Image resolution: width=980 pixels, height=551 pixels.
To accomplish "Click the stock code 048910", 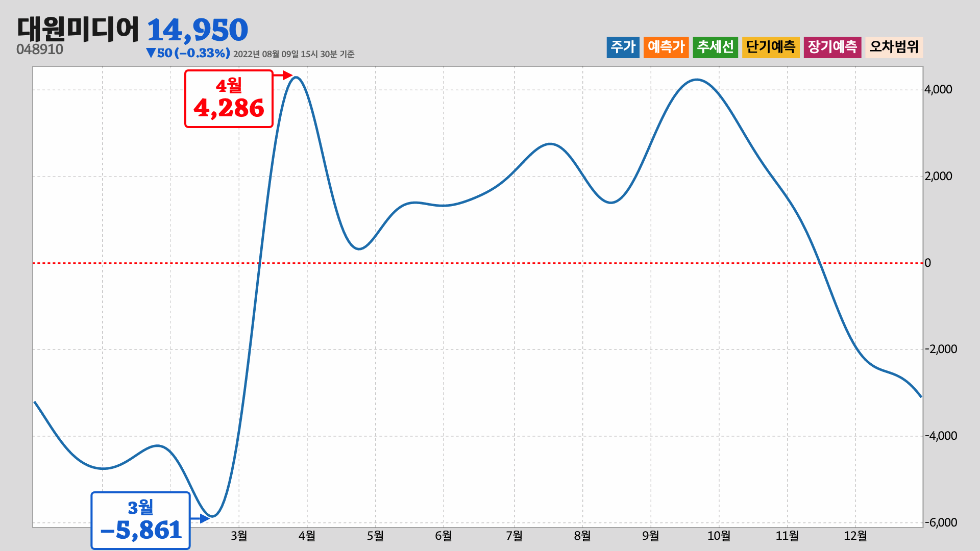I will [x=40, y=49].
